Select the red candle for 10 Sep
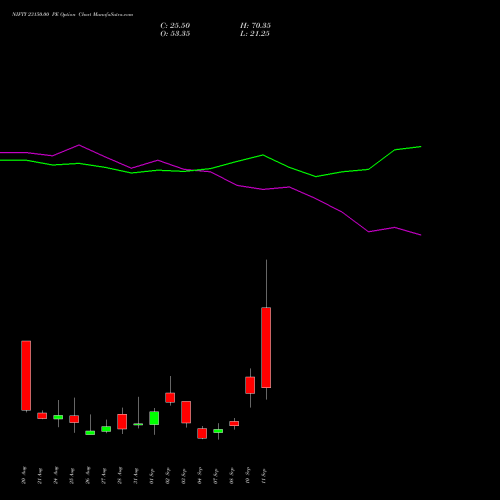500x500 pixels. pyautogui.click(x=250, y=385)
